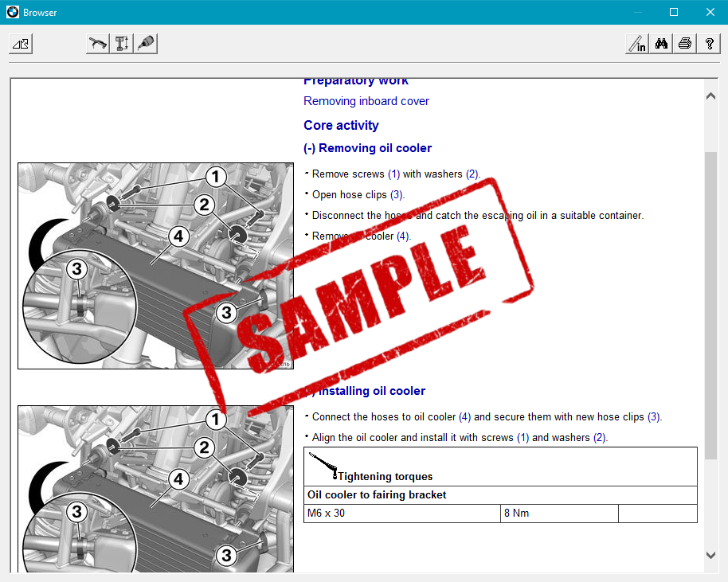Click the scroll up arrow of document
The width and height of the screenshot is (728, 582).
710,96
